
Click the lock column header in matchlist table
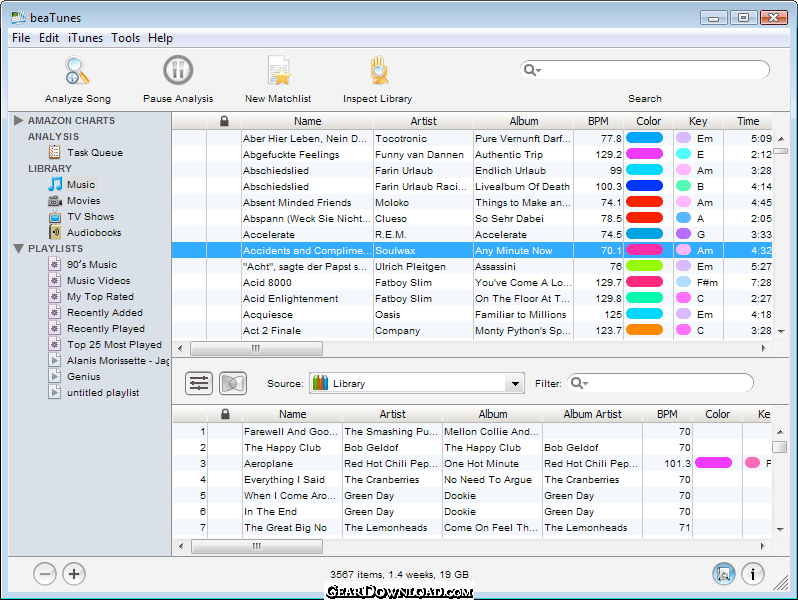click(x=225, y=414)
